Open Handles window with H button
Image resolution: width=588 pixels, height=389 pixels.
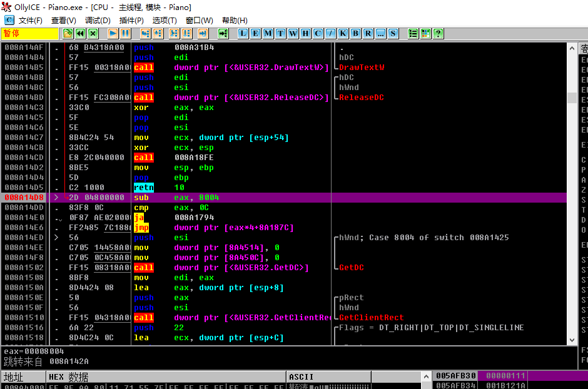point(306,34)
